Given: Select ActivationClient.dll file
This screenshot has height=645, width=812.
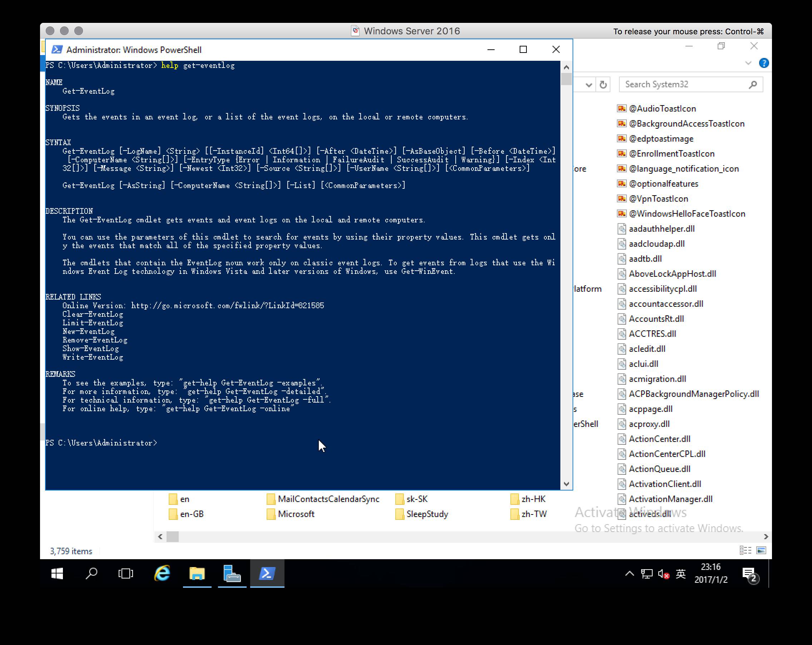Looking at the screenshot, I should pos(659,484).
